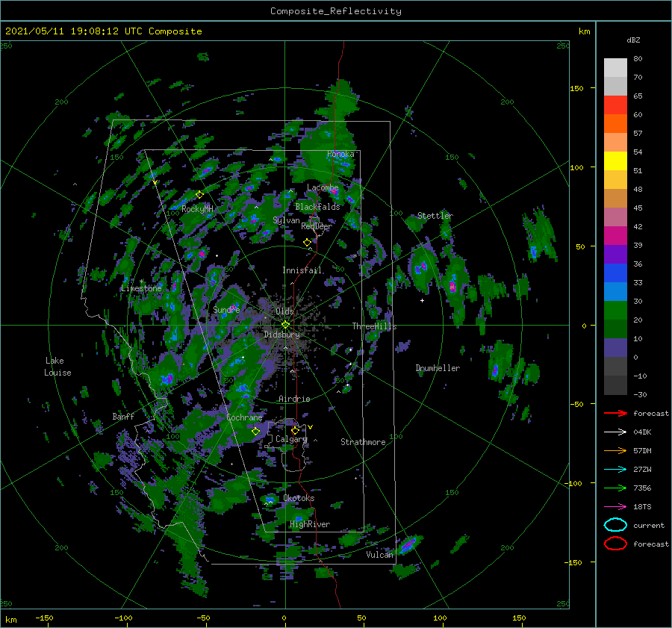Click the Blackfalds city label

click(317, 207)
